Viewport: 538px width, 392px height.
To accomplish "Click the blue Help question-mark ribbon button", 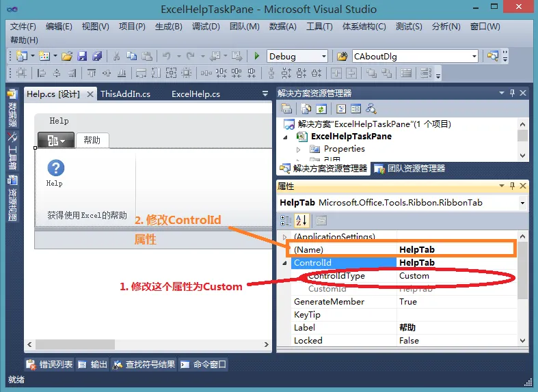I will (55, 168).
